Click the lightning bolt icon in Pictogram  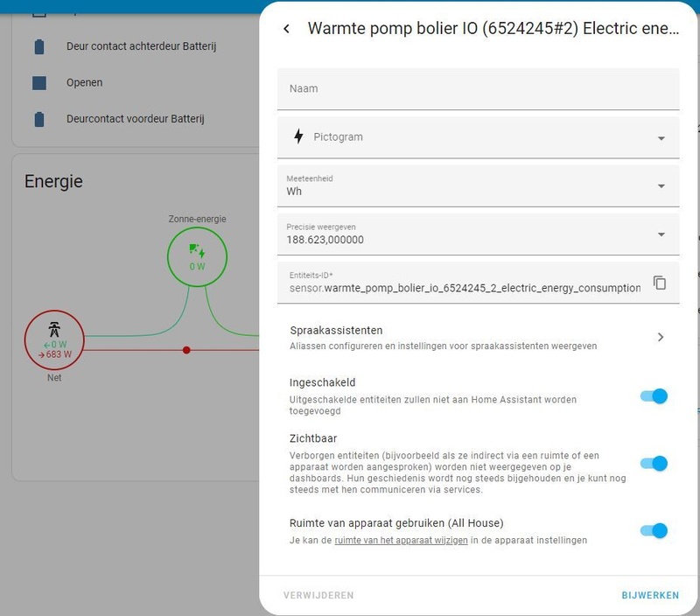[298, 136]
